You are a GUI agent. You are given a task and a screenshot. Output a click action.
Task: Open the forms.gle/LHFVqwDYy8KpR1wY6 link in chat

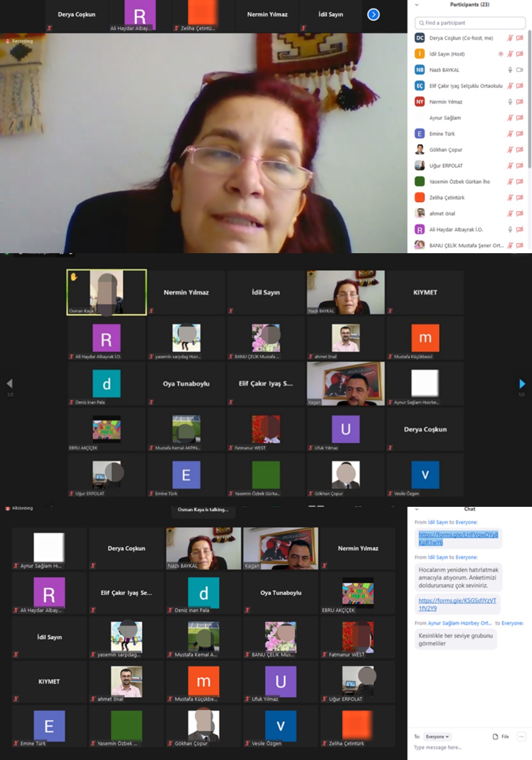click(x=458, y=538)
